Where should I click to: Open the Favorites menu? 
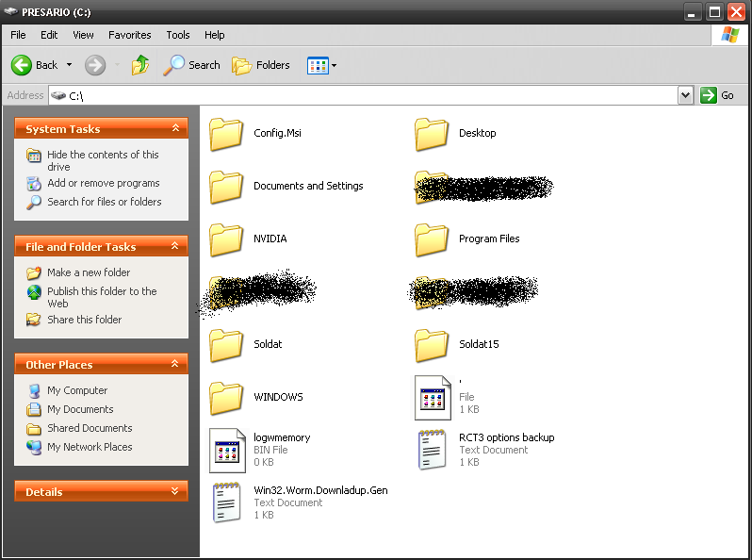point(129,35)
